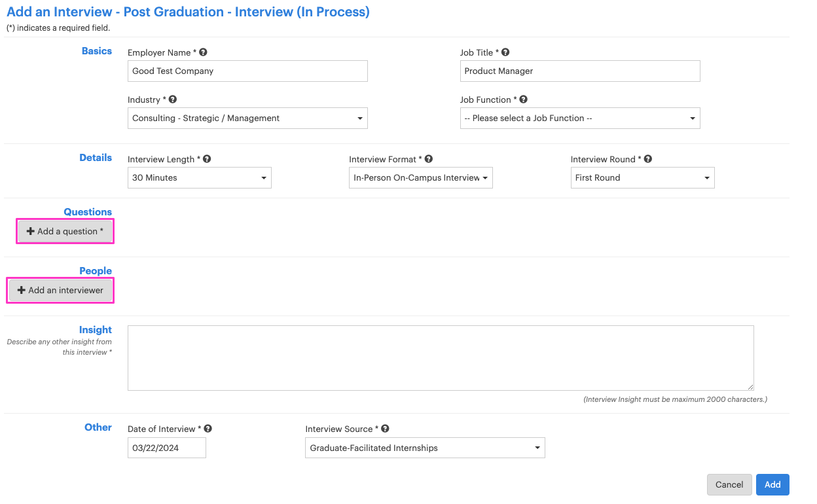Expand the Job Function dropdown
The height and width of the screenshot is (504, 817).
pyautogui.click(x=580, y=118)
